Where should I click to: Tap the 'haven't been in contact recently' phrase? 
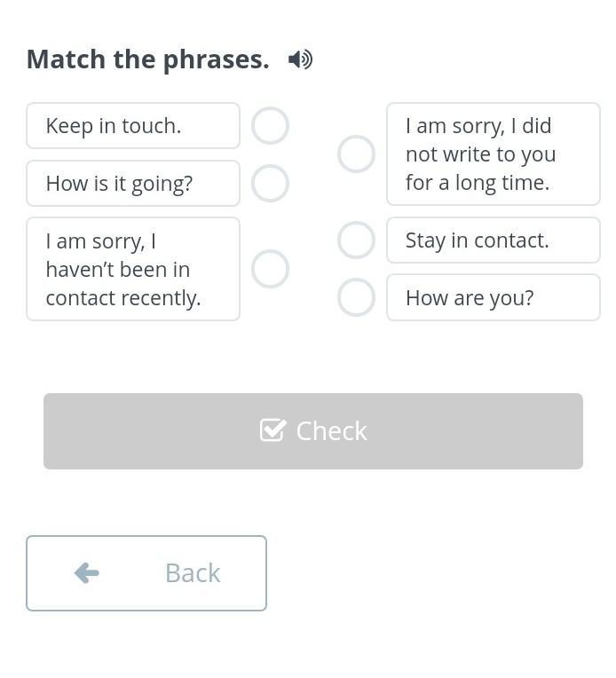click(133, 269)
